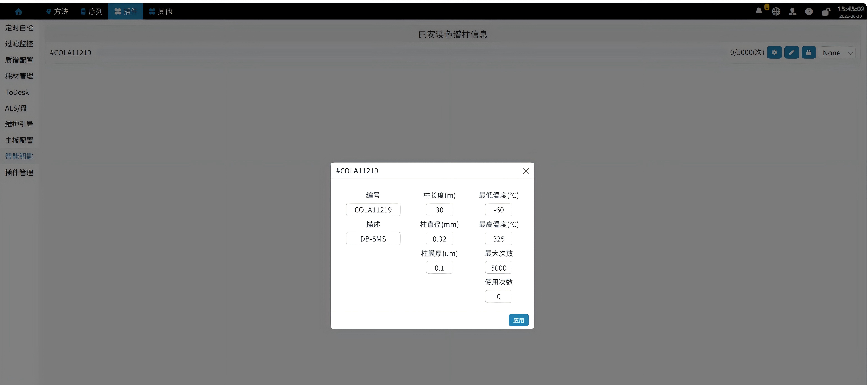Close the #COLA11219 dialog

(x=526, y=171)
